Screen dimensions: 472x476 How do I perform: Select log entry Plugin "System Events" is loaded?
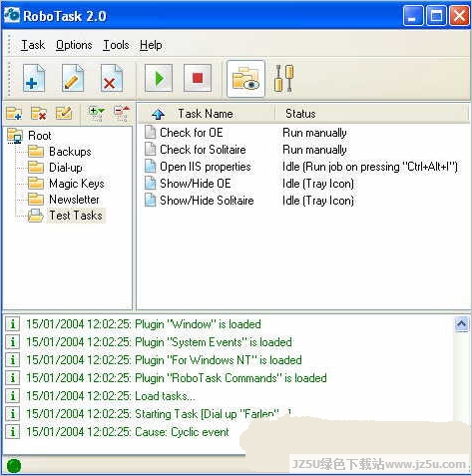[x=159, y=342]
